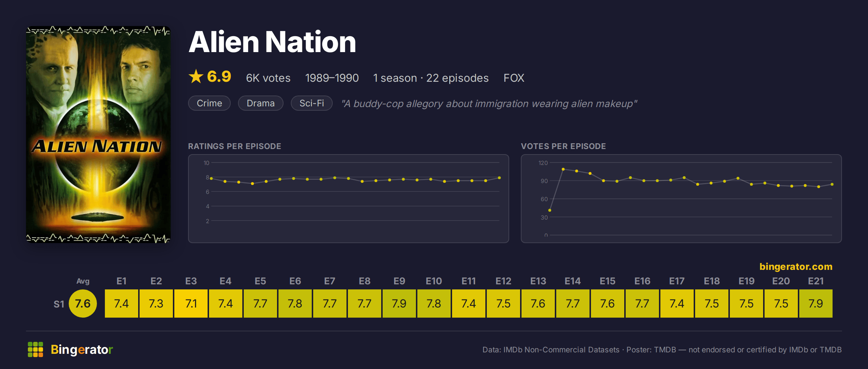Click the Bingerator brand name in footer
The width and height of the screenshot is (868, 369).
[82, 349]
